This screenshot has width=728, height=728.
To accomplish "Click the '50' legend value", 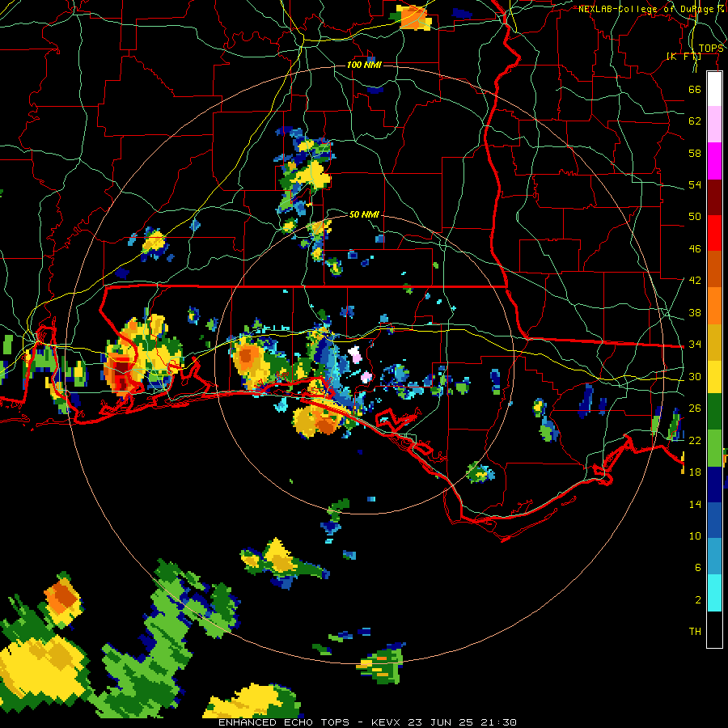I will click(695, 217).
